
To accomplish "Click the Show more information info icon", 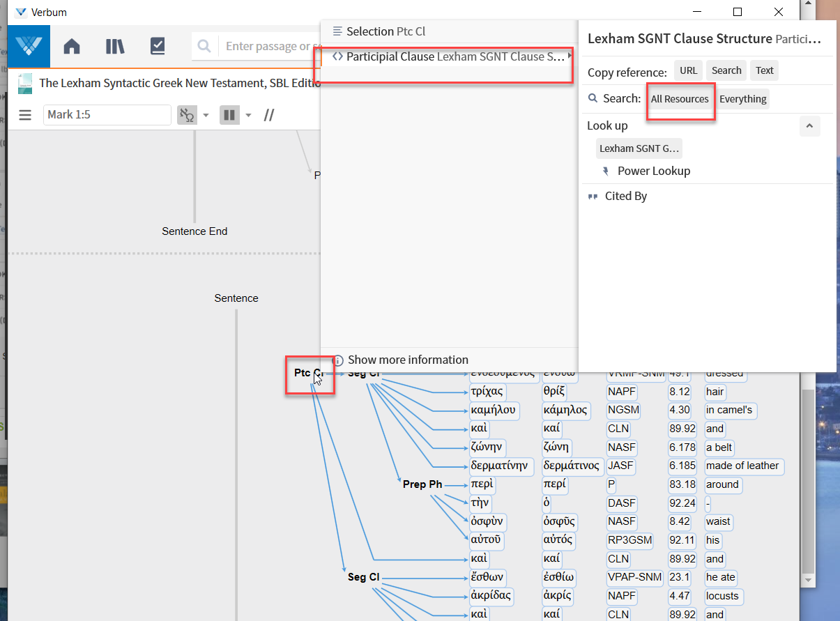I will tap(339, 360).
